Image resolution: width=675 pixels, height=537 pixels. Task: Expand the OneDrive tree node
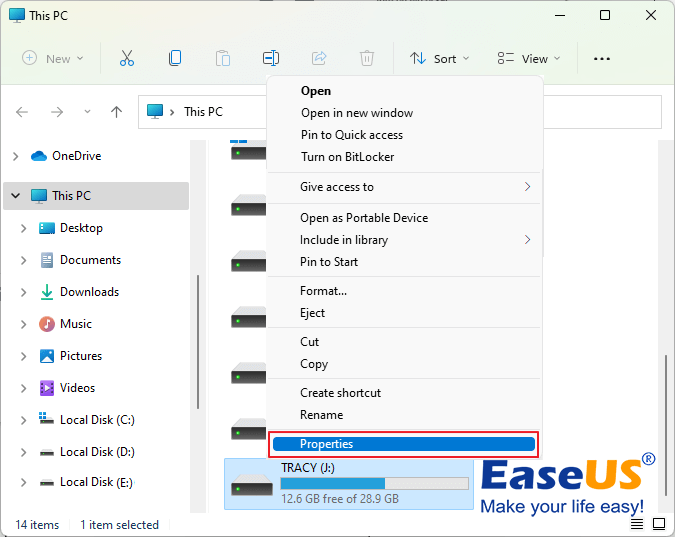click(15, 156)
